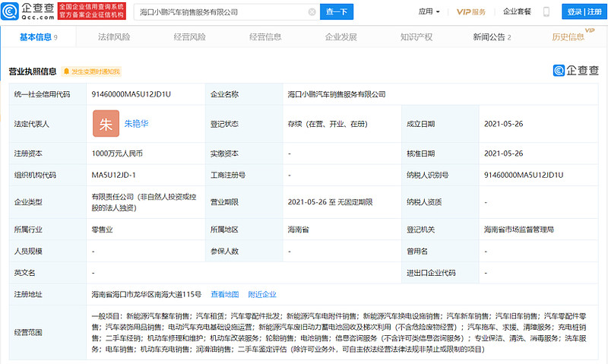Click the 法定代表人 label
Screen dimensions: 608x364
click(31, 124)
